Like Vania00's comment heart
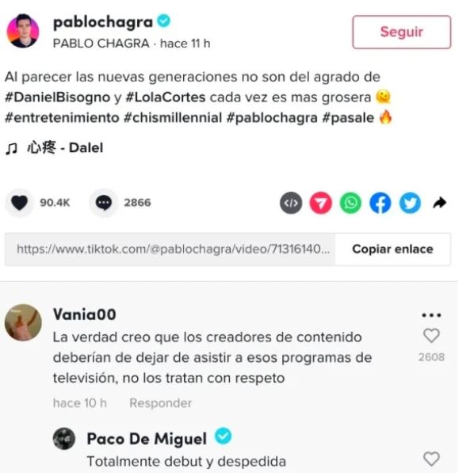The image size is (459, 476). [431, 336]
